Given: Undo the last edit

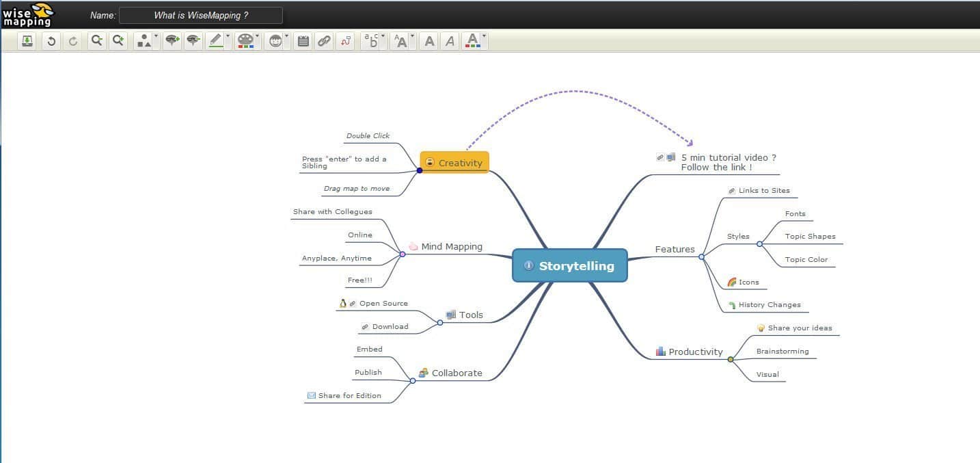Looking at the screenshot, I should pyautogui.click(x=51, y=41).
